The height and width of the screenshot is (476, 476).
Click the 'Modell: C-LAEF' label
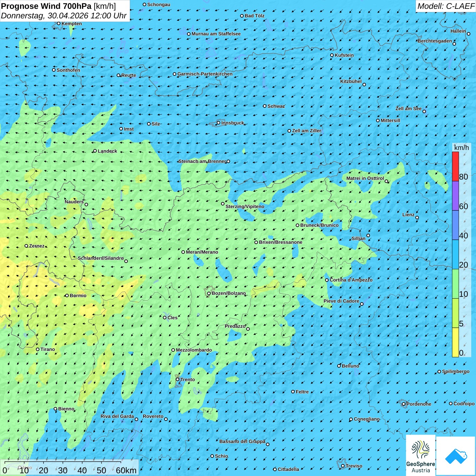(445, 6)
